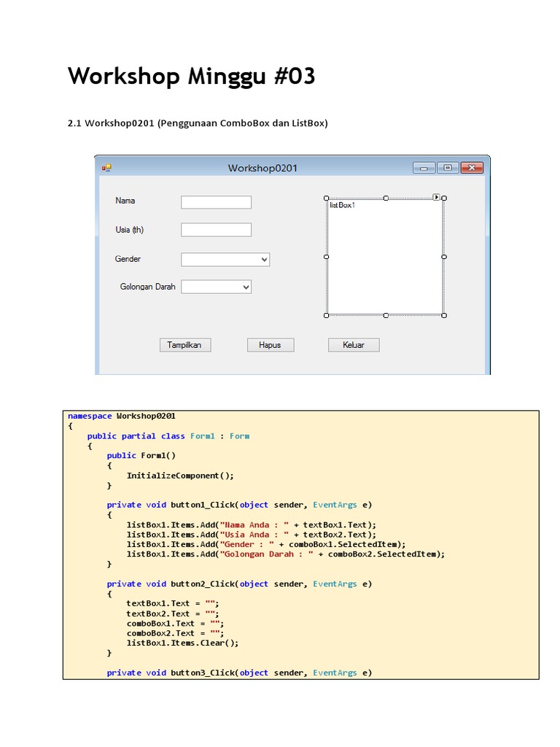Click the Tampilkan button
Viewport: 560px width, 747px height.
point(185,345)
